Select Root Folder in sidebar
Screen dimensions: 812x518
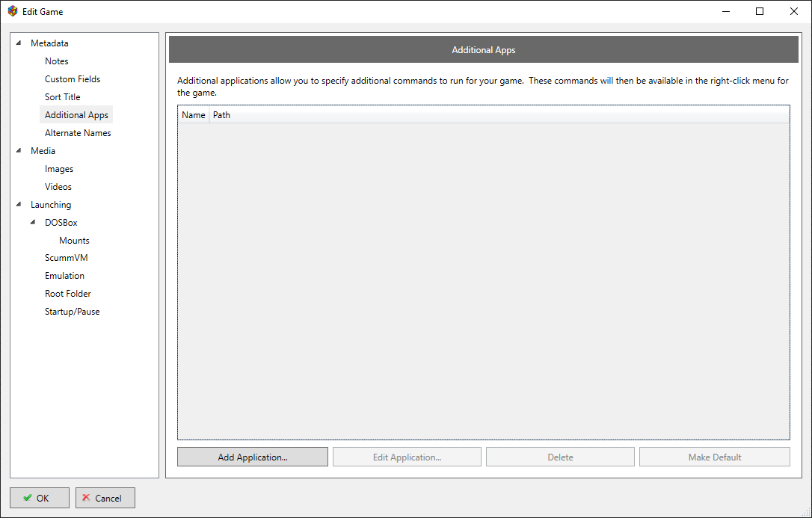coord(68,294)
